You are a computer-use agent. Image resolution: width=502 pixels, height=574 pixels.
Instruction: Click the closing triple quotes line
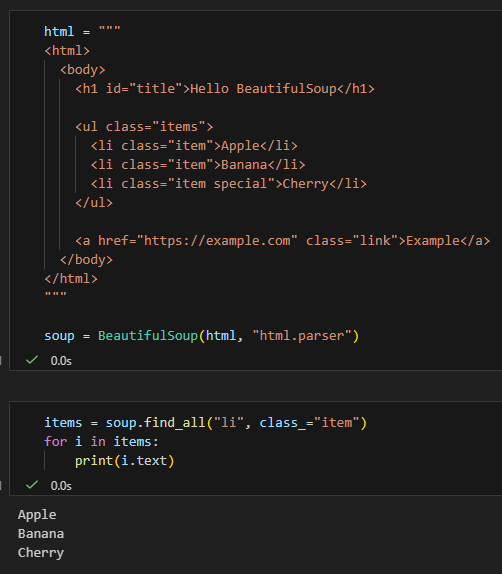click(x=56, y=294)
